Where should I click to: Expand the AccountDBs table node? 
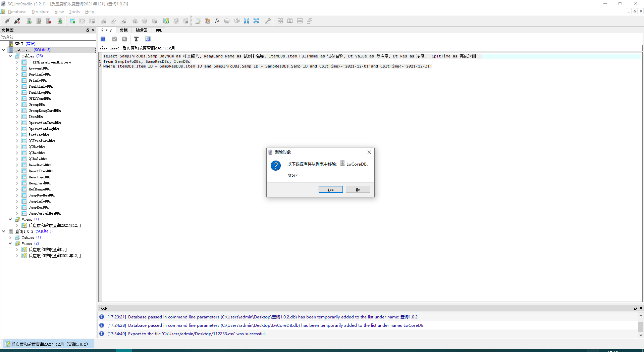[17, 68]
